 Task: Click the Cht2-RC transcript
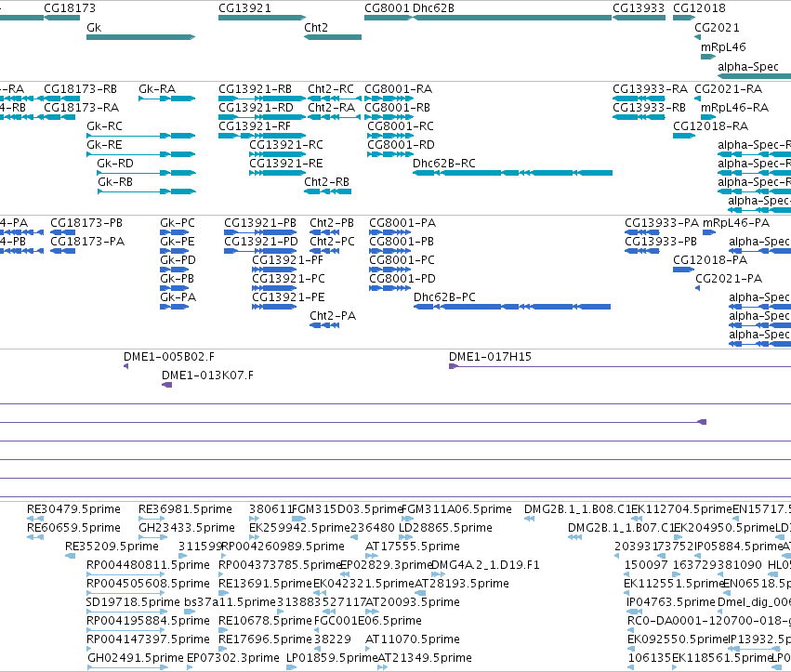coord(335,99)
